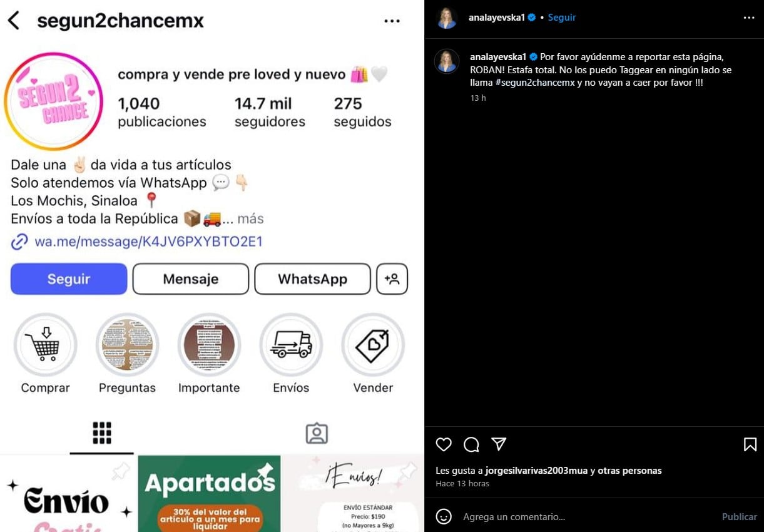
Task: Click the add-person suggestions icon button
Action: (x=392, y=279)
